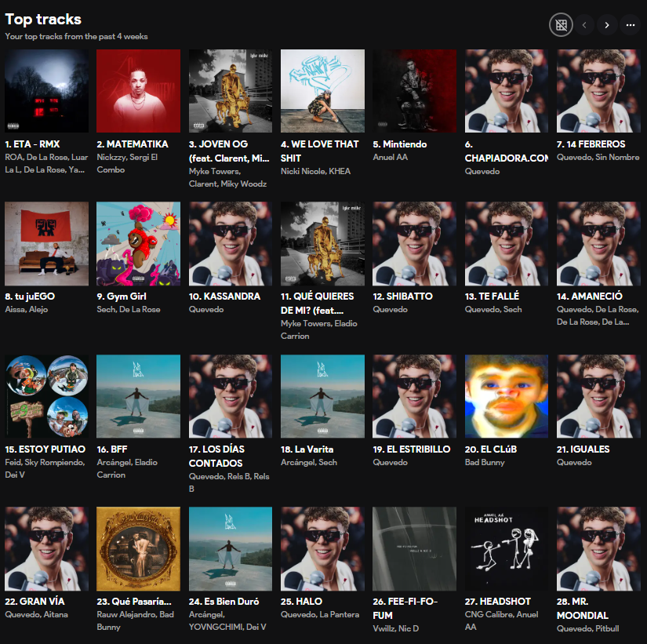Open JOVEN OG album cover
647x644 pixels.
point(231,91)
